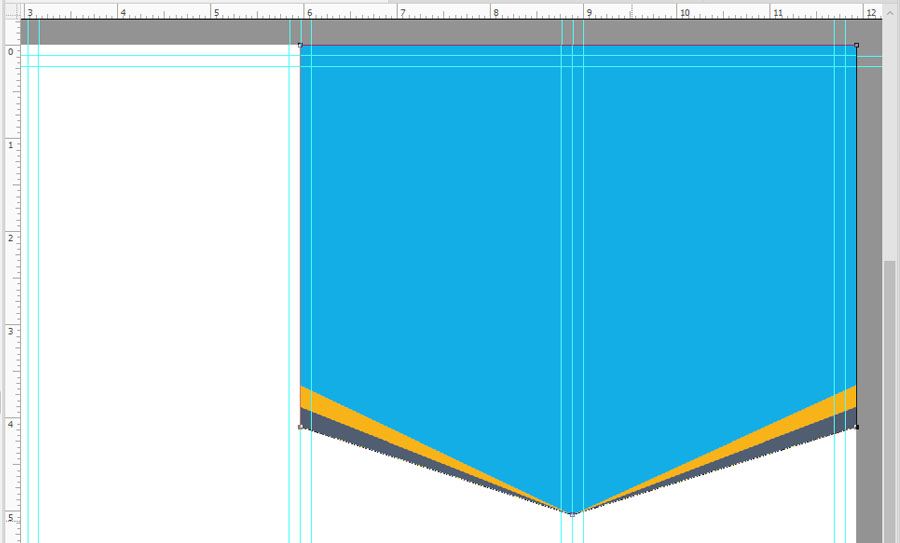Image resolution: width=900 pixels, height=543 pixels.
Task: Click the 11 inch mark on the horizontal ruler
Action: point(772,11)
